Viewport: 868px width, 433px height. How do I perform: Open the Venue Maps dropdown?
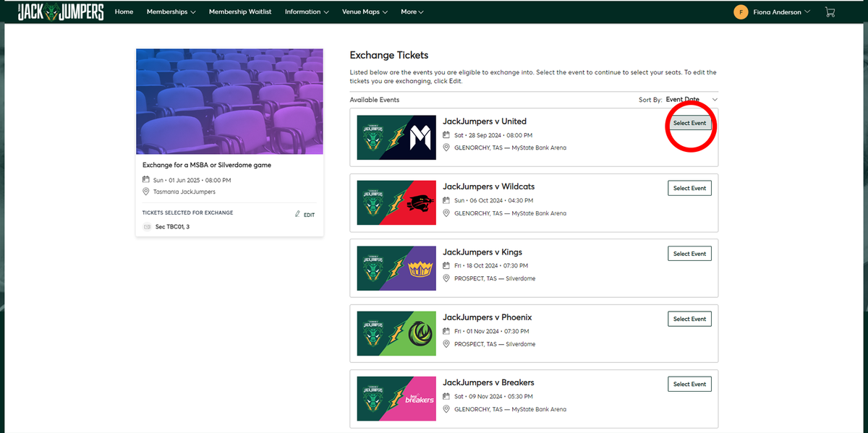click(x=365, y=12)
